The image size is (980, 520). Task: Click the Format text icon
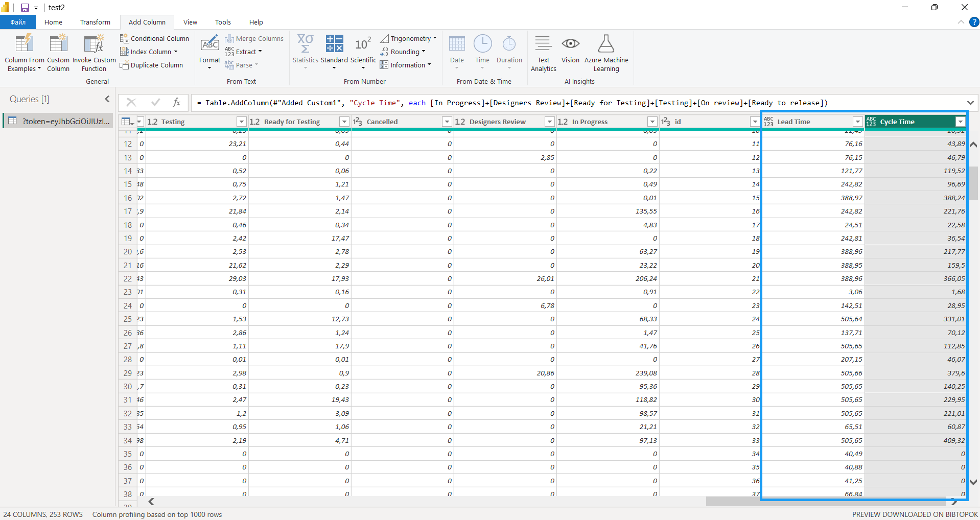pyautogui.click(x=209, y=44)
